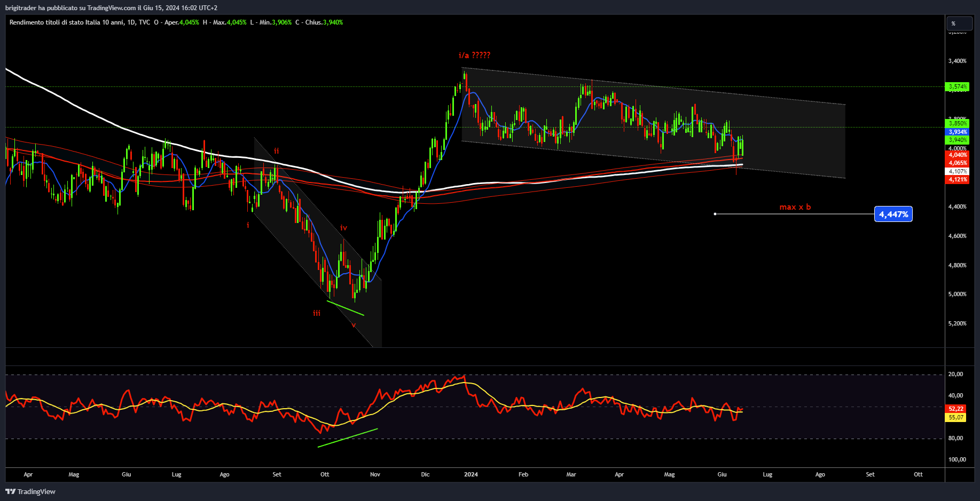Click the green divergence line under the oscillator

pyautogui.click(x=348, y=438)
